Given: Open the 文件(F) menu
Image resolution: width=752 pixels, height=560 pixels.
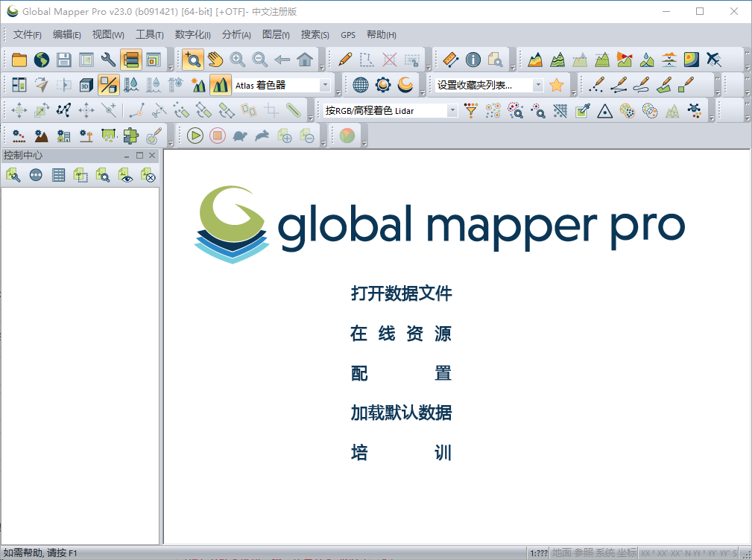Looking at the screenshot, I should [x=28, y=34].
